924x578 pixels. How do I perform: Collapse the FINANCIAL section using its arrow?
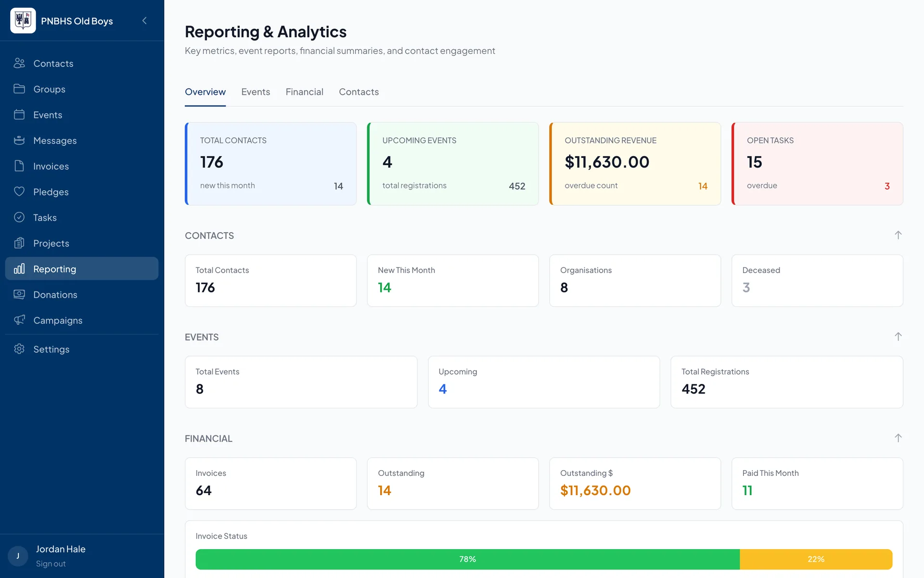898,438
